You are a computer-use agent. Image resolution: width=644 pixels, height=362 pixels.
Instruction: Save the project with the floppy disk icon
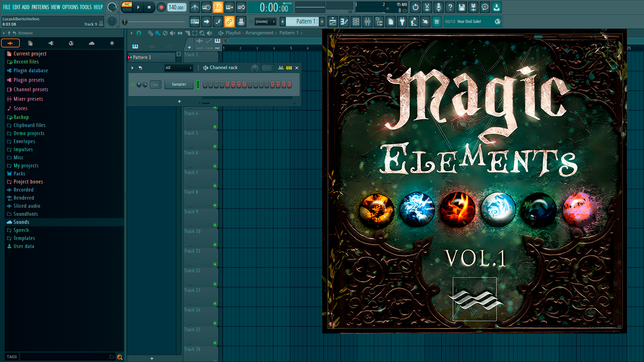(462, 7)
